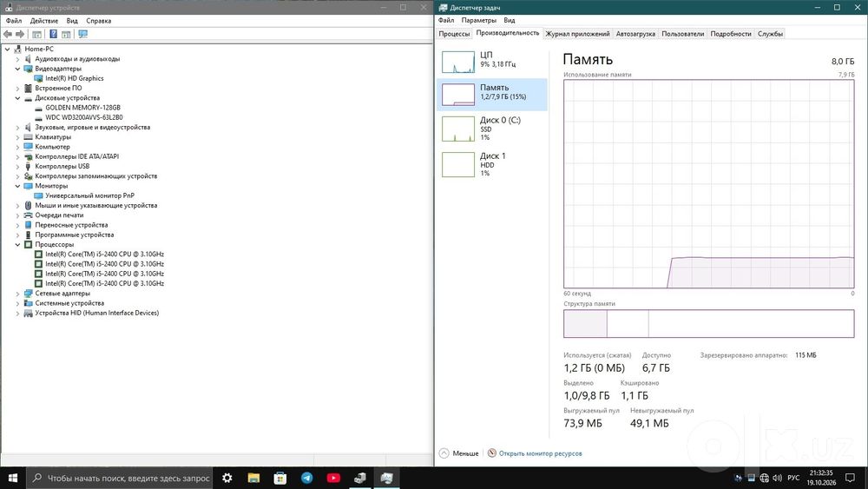Image resolution: width=868 pixels, height=489 pixels.
Task: Select the WDC WD3200AVVS-63L2B0 disk
Action: [x=83, y=117]
